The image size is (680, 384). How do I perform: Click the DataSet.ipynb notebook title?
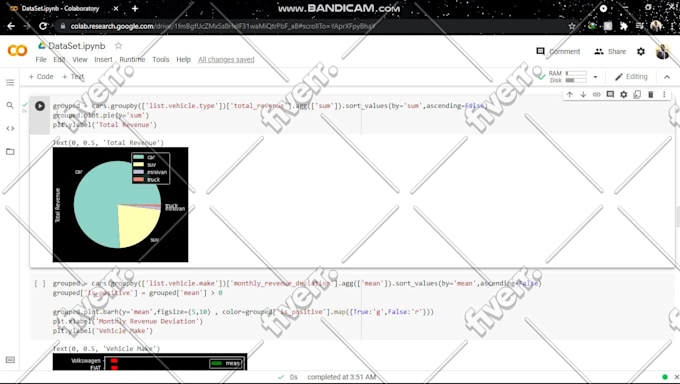tap(76, 46)
